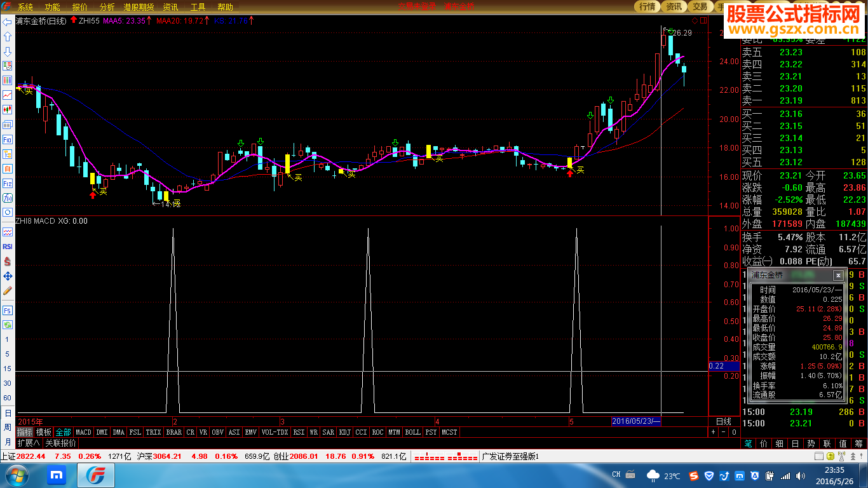The height and width of the screenshot is (488, 868).
Task: Click the weather cloud tray icon
Action: coord(653,475)
